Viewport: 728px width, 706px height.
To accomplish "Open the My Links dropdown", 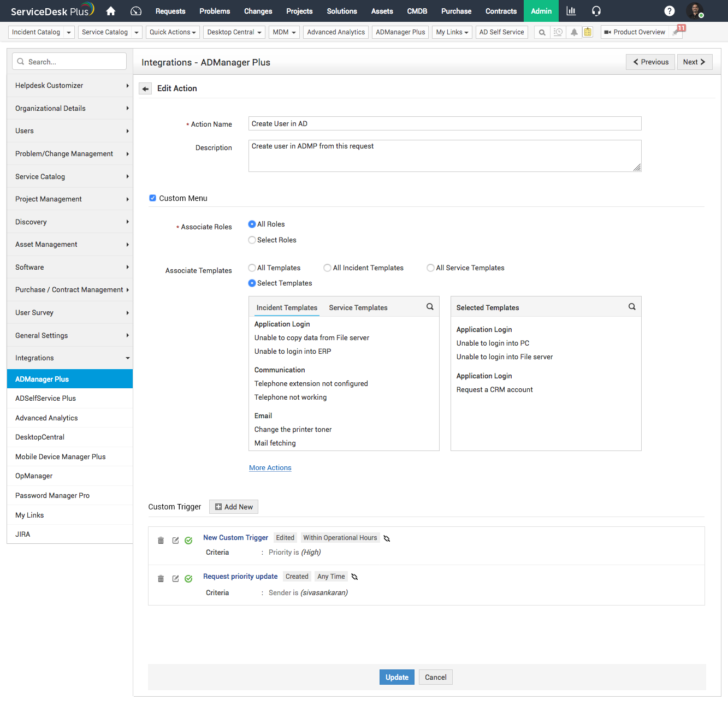I will pyautogui.click(x=452, y=32).
